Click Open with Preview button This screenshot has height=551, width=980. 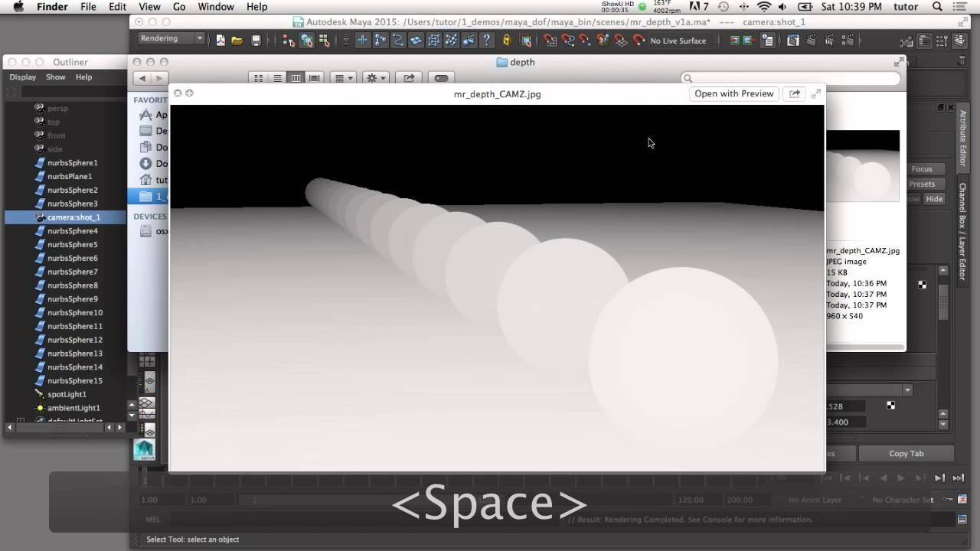[x=733, y=93]
